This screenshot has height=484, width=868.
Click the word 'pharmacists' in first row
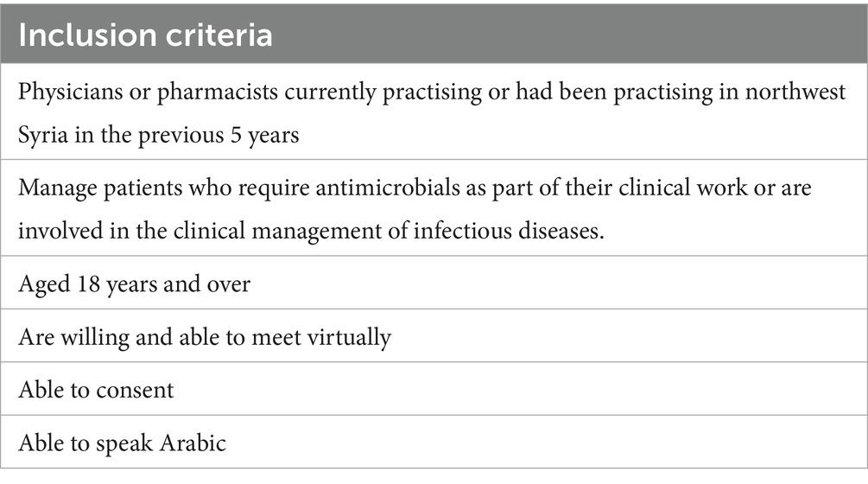[218, 92]
